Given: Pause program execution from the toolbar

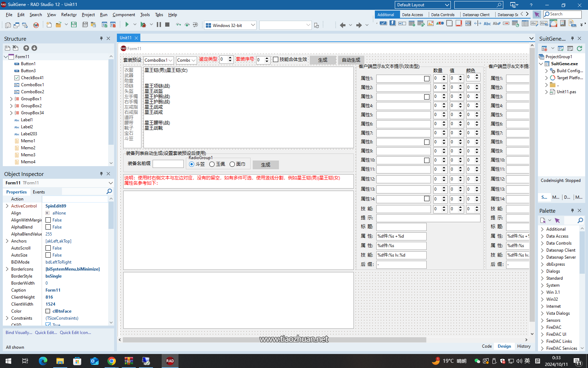Looking at the screenshot, I should pyautogui.click(x=159, y=25).
